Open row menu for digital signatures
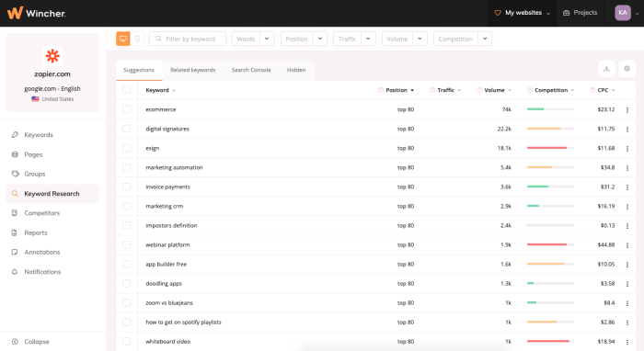This screenshot has width=644, height=351. 627,130
